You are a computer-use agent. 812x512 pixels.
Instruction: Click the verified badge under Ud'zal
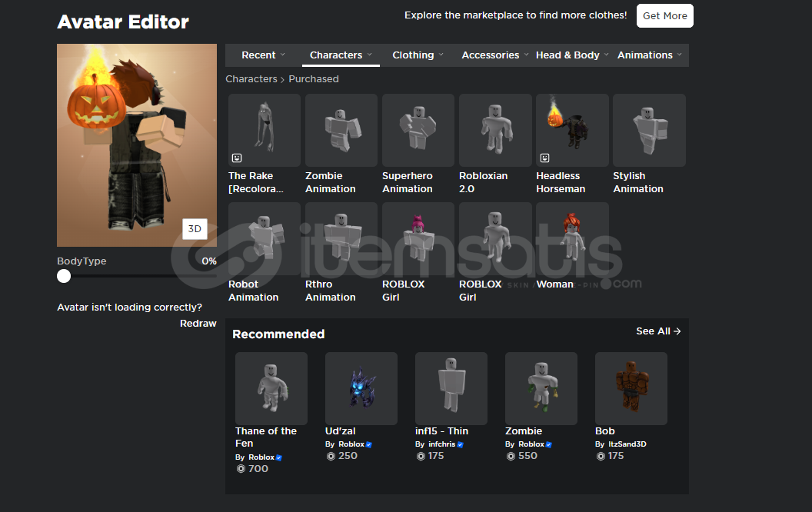pyautogui.click(x=369, y=444)
